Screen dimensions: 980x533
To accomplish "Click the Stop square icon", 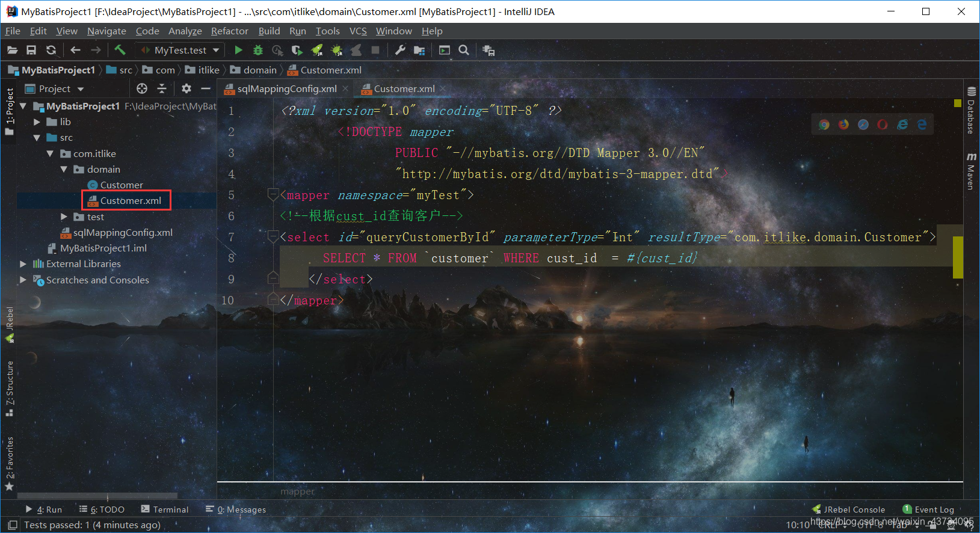I will pos(375,50).
